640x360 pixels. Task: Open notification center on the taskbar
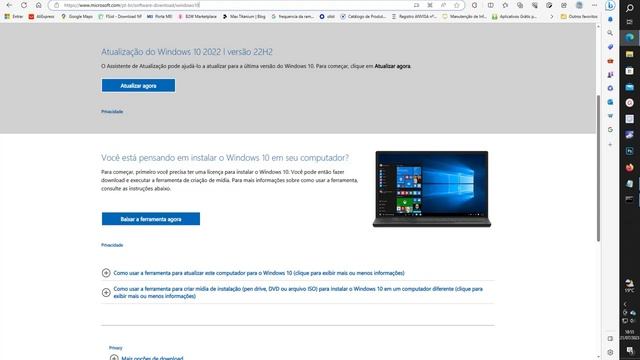[630, 351]
